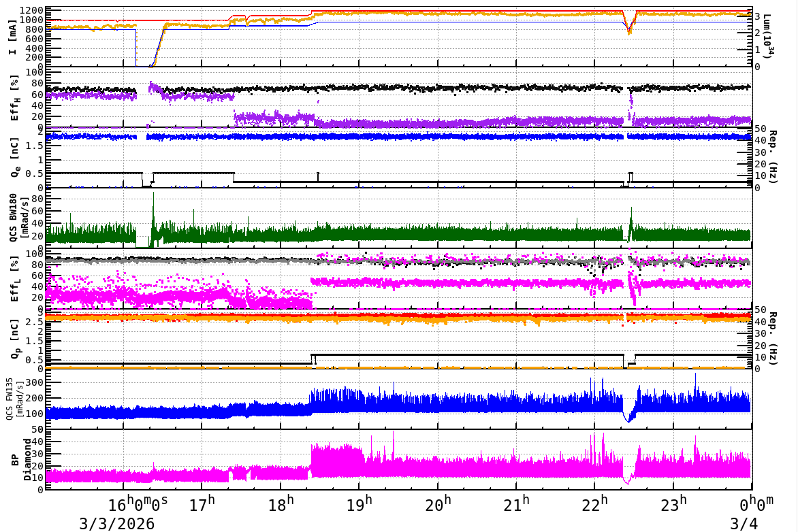Click the '1.5' tick on the Q_e axis
This screenshot has width=798, height=532.
point(35,146)
